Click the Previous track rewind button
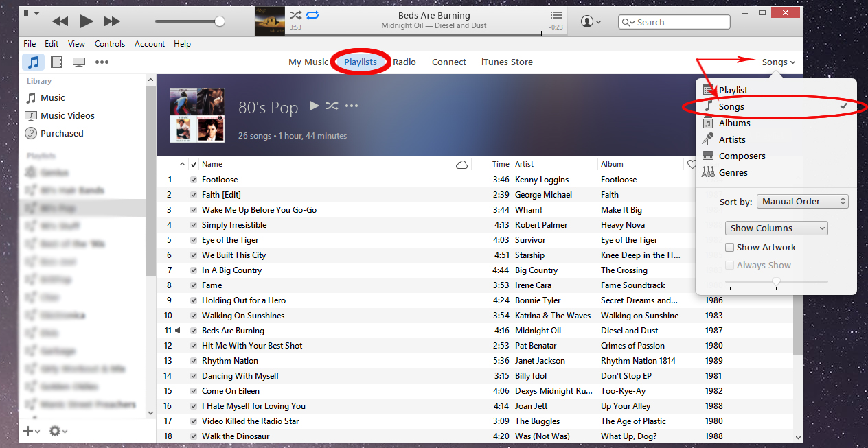 tap(60, 21)
